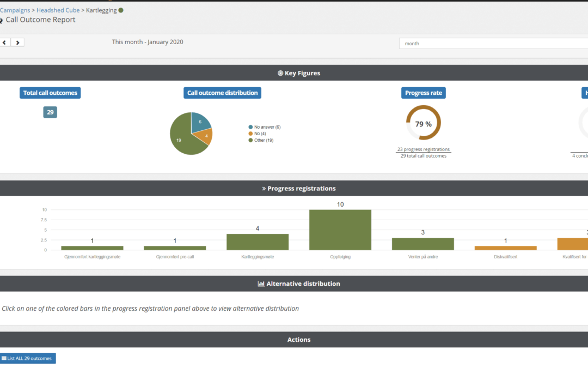Click the 79 % progress rate donut

click(424, 123)
